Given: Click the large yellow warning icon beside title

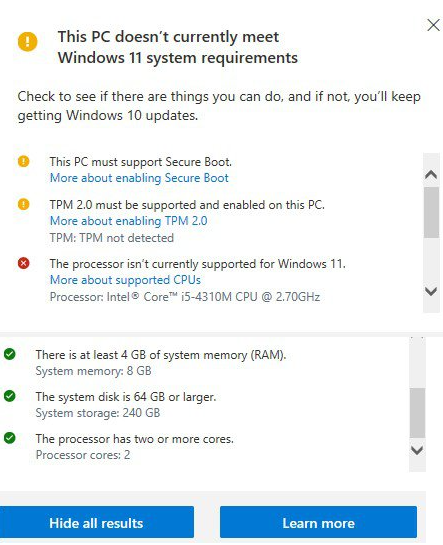Looking at the screenshot, I should (x=27, y=42).
